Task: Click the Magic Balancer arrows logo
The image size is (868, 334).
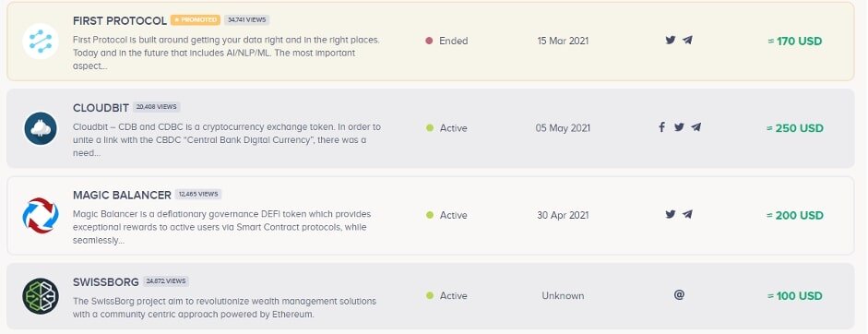Action: coord(41,216)
